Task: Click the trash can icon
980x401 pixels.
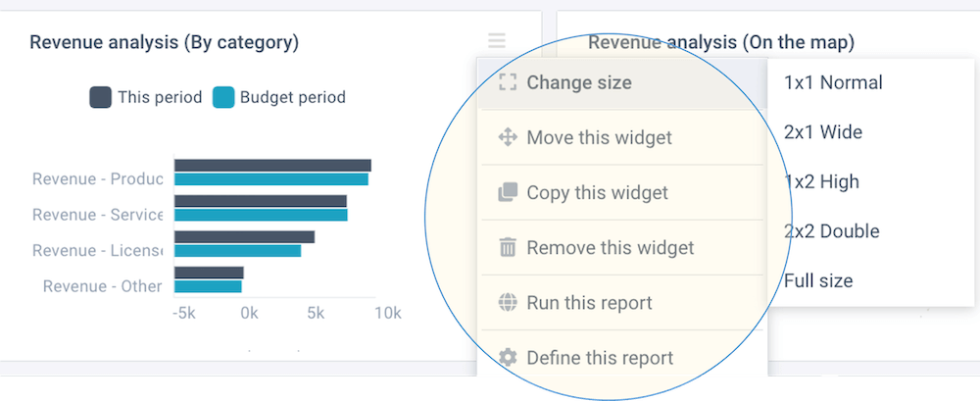Action: coord(508,247)
